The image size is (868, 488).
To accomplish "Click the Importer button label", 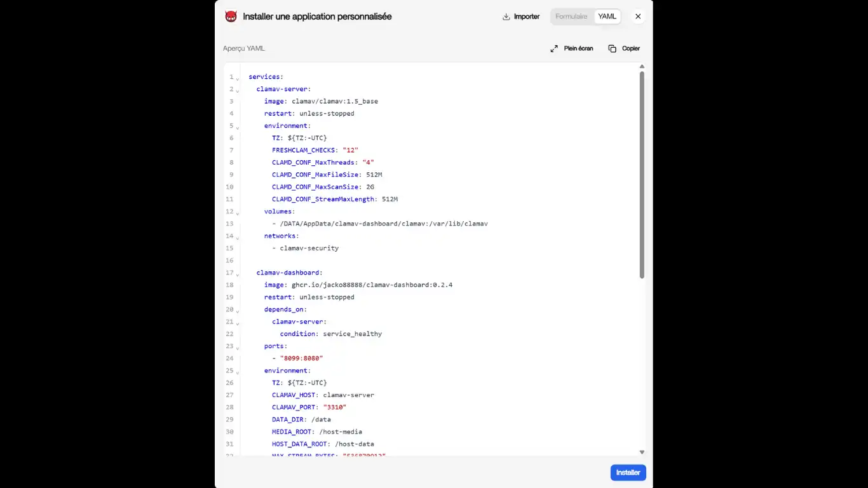I will (x=527, y=17).
